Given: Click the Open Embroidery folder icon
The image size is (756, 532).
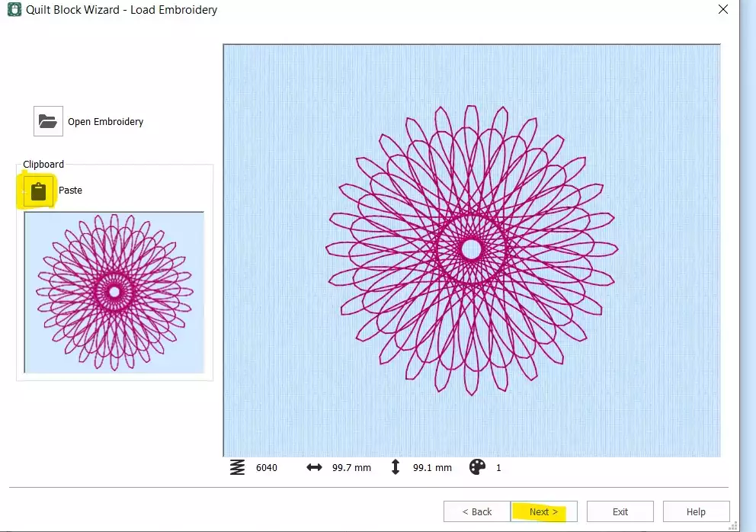Looking at the screenshot, I should point(48,121).
